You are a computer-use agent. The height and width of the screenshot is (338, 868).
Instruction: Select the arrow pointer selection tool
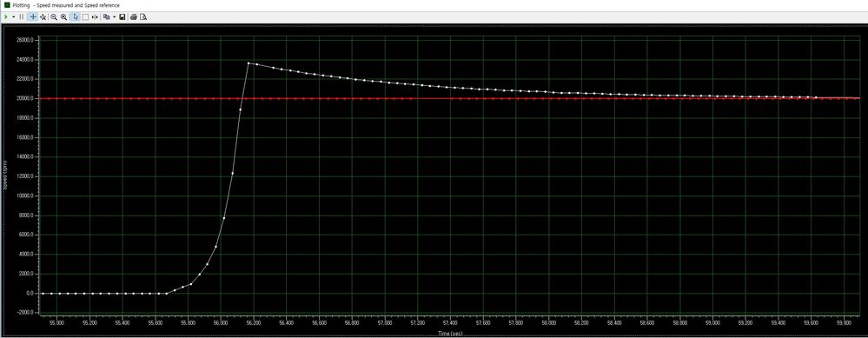pos(76,17)
